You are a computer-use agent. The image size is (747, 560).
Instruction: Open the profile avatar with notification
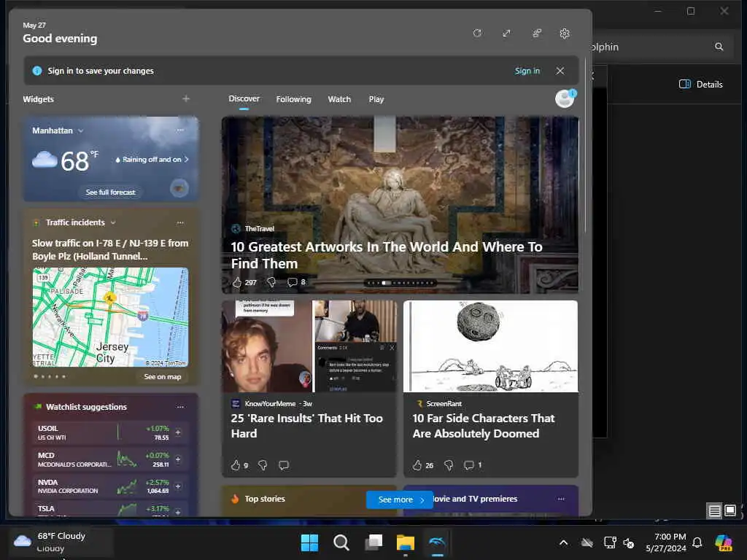[565, 98]
